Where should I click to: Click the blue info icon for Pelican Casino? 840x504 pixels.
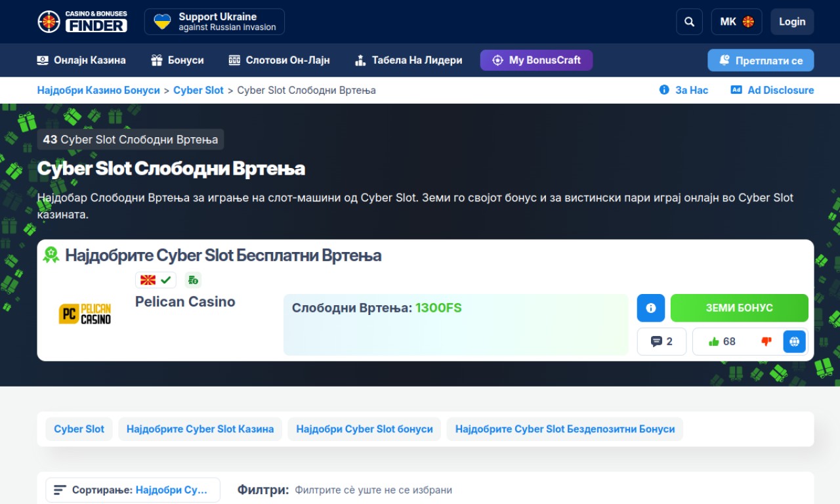coord(651,308)
